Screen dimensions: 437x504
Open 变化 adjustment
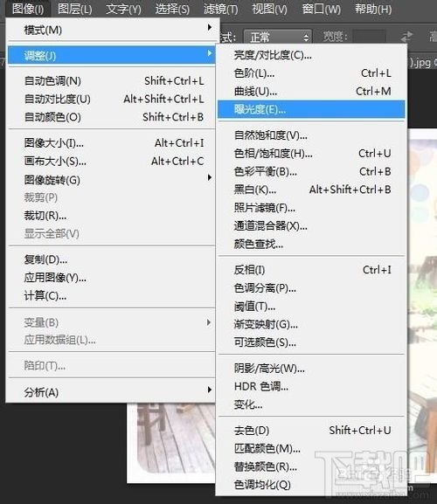point(311,404)
